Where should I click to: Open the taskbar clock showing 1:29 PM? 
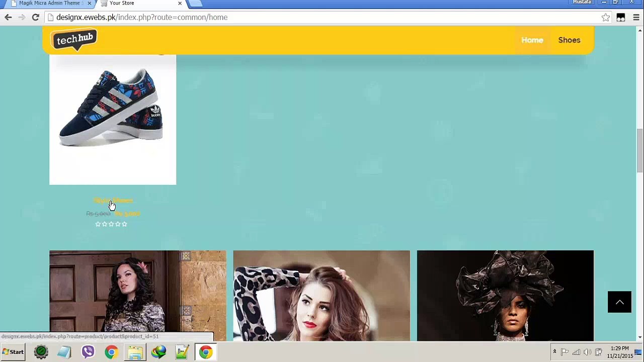[620, 352]
